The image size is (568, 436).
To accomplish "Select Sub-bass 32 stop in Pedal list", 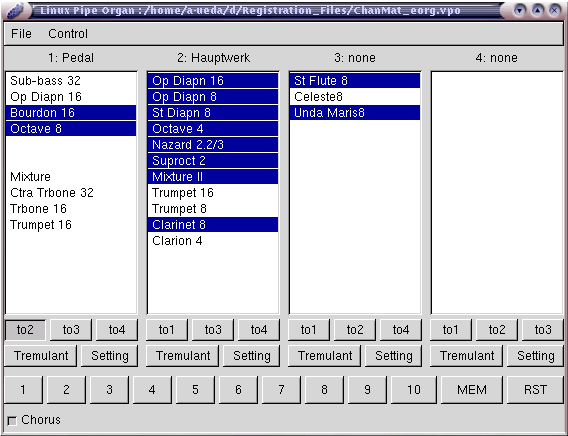I will (71, 81).
